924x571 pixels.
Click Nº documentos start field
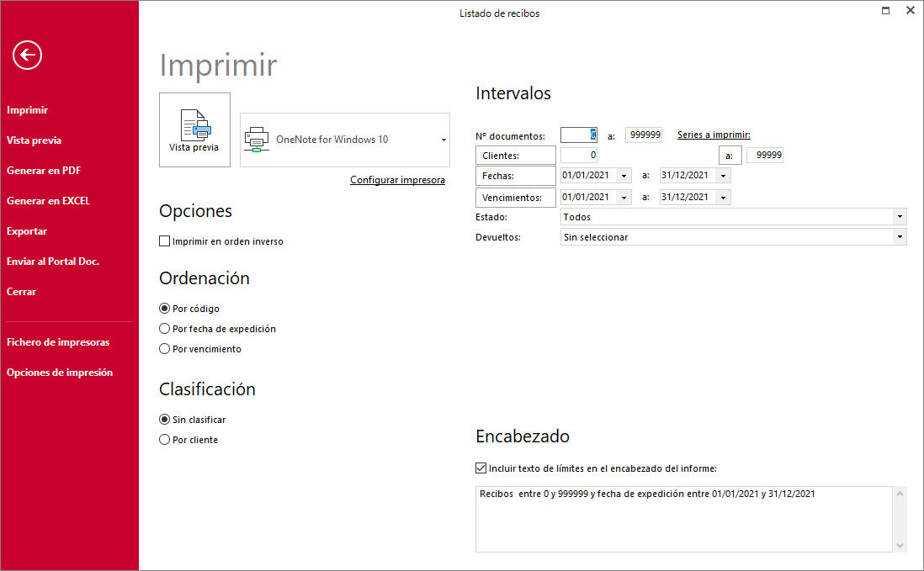(579, 135)
